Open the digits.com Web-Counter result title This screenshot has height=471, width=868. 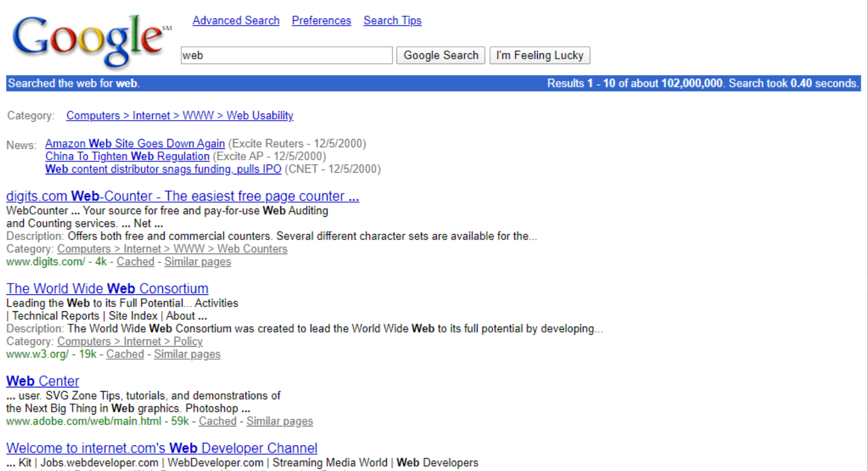click(183, 196)
